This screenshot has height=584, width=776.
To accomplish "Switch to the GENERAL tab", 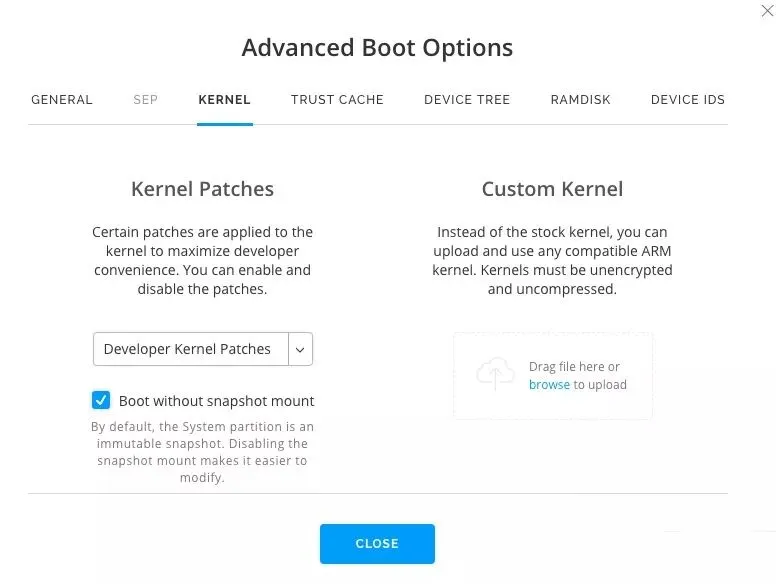I will [x=62, y=100].
